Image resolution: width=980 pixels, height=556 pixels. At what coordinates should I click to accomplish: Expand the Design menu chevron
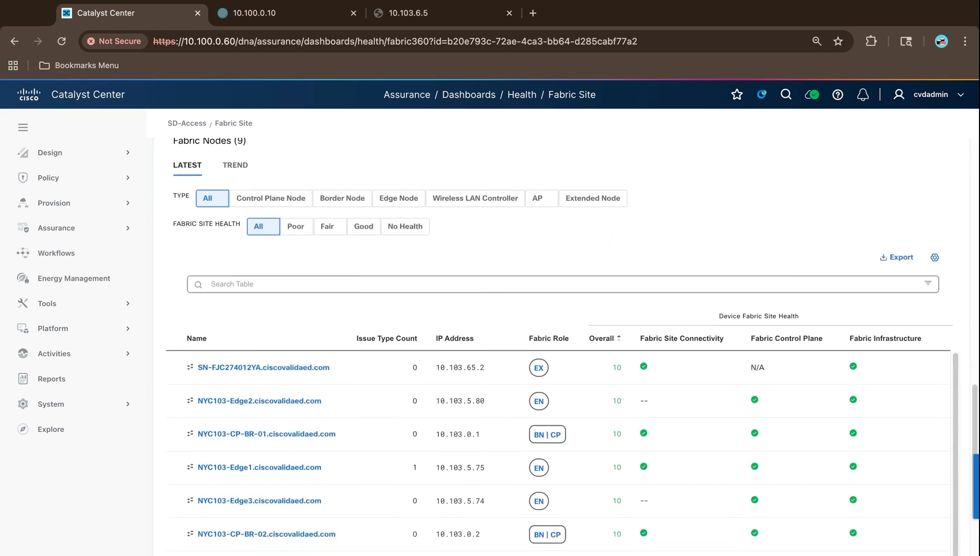(128, 152)
